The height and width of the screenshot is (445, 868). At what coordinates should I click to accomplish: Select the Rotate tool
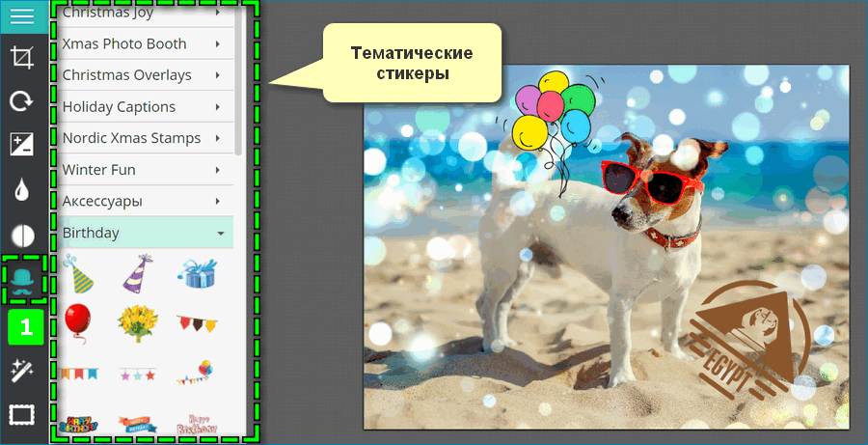[22, 101]
